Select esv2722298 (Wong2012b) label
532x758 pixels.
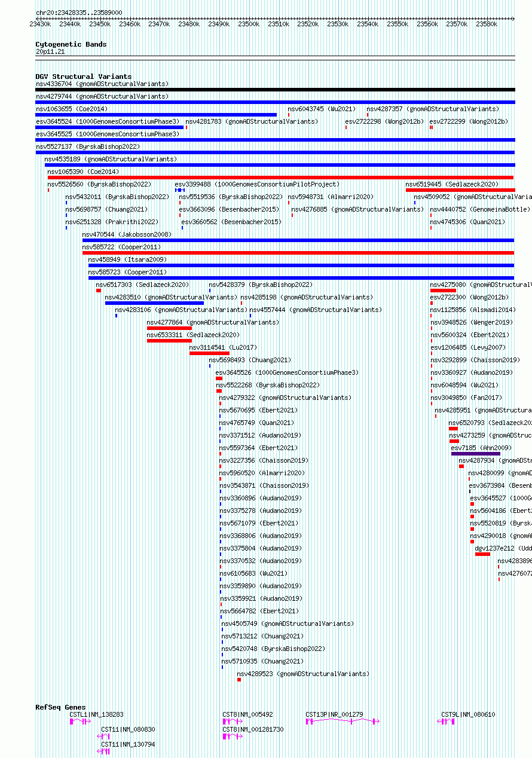[384, 121]
